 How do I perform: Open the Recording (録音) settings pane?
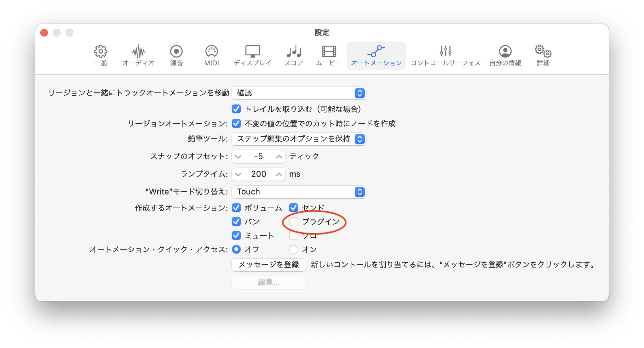176,55
